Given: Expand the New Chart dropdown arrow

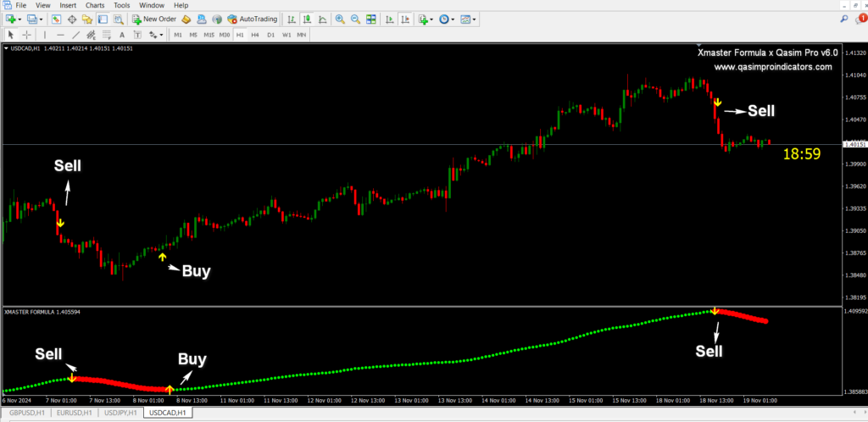Looking at the screenshot, I should [19, 19].
